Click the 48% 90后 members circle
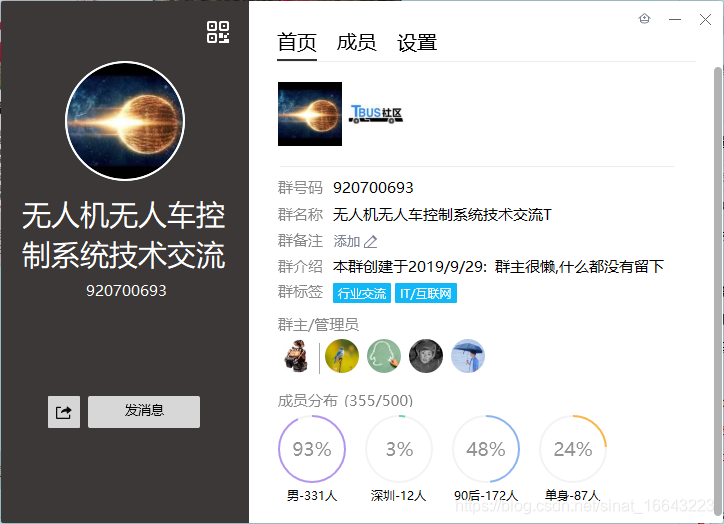The width and height of the screenshot is (724, 524). (486, 449)
